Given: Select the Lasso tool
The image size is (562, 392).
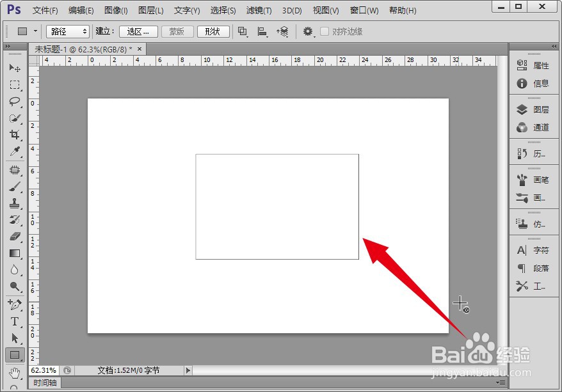Looking at the screenshot, I should (15, 102).
